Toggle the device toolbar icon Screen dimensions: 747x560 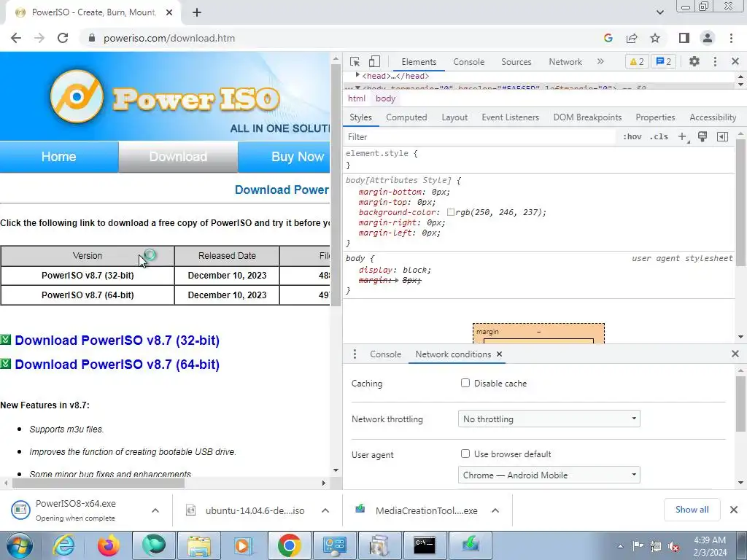point(374,61)
